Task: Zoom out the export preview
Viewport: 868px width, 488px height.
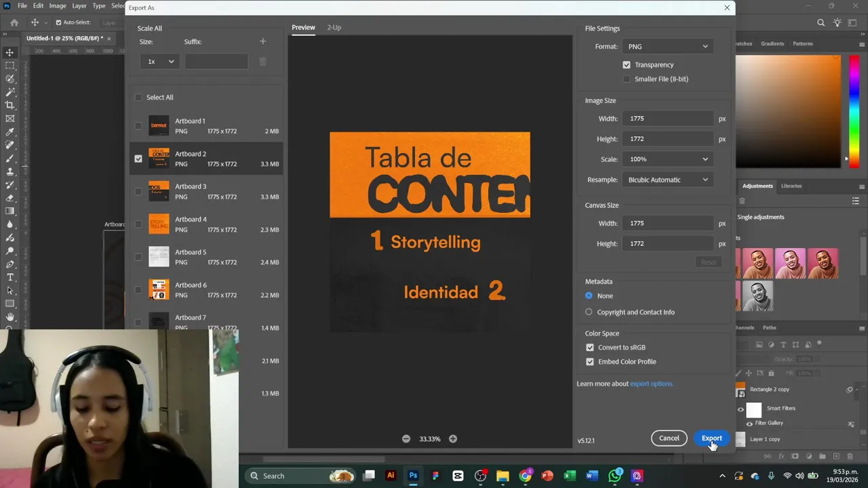Action: click(x=406, y=439)
